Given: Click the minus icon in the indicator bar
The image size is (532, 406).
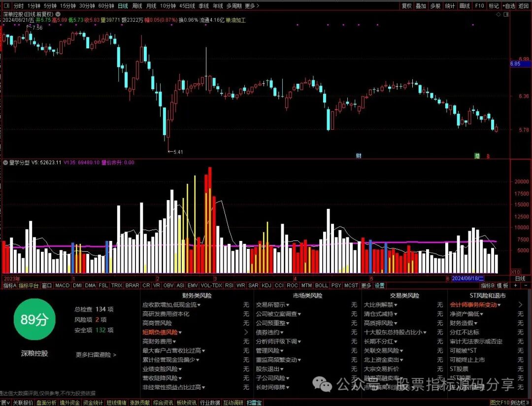Looking at the screenshot, I should [x=526, y=285].
